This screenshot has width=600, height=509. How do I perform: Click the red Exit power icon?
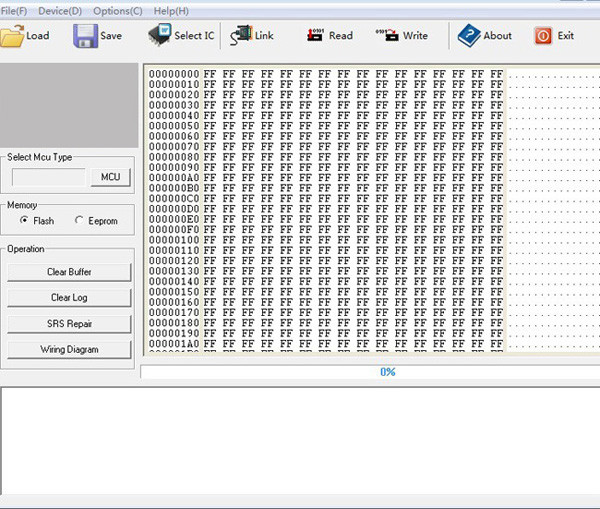click(x=543, y=36)
